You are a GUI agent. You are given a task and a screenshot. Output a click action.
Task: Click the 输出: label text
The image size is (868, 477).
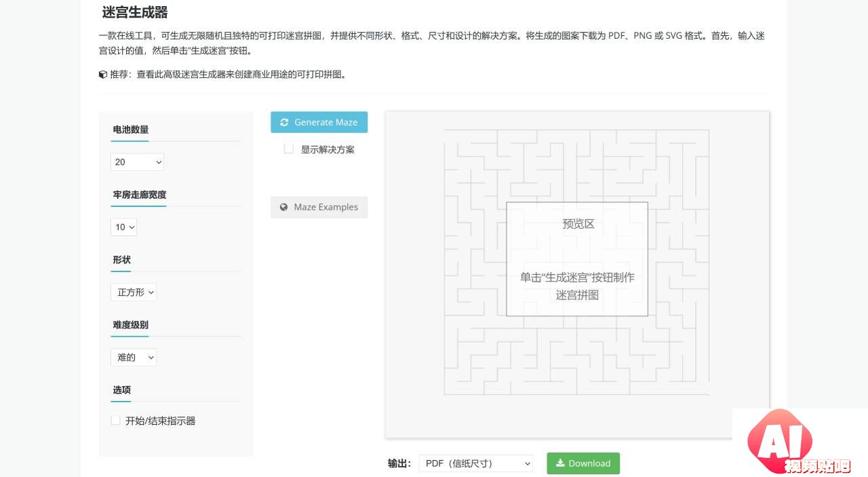click(x=399, y=463)
